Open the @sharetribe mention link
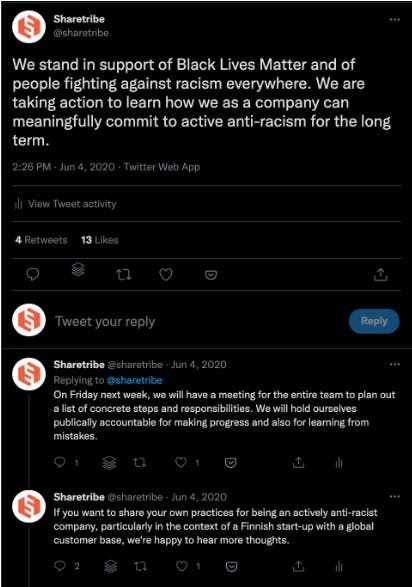The image size is (412, 587). 135,380
